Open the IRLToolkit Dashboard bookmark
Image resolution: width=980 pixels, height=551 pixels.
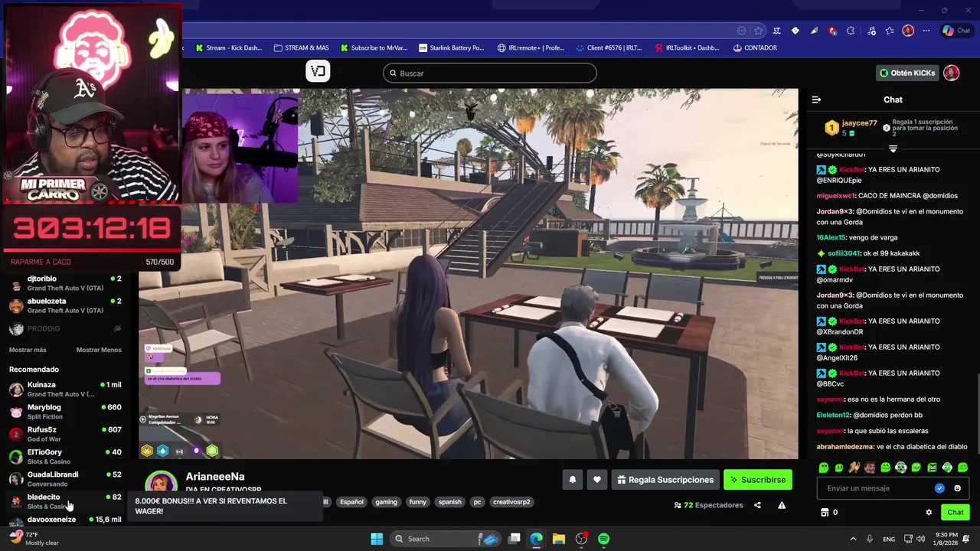click(x=687, y=47)
